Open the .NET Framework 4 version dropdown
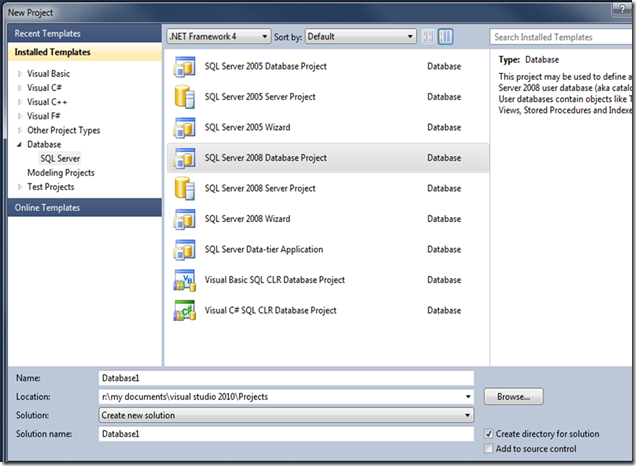Image resolution: width=636 pixels, height=466 pixels. coord(219,37)
